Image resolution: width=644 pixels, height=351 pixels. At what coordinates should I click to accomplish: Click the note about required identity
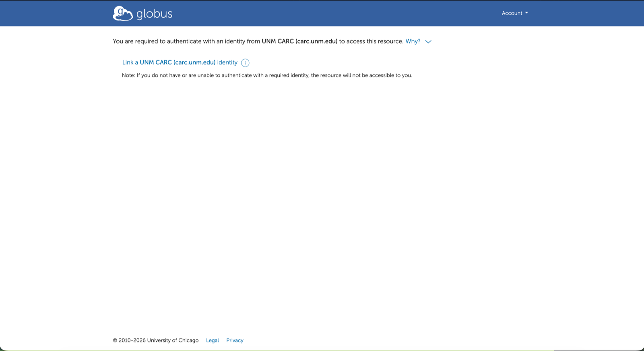coord(267,75)
